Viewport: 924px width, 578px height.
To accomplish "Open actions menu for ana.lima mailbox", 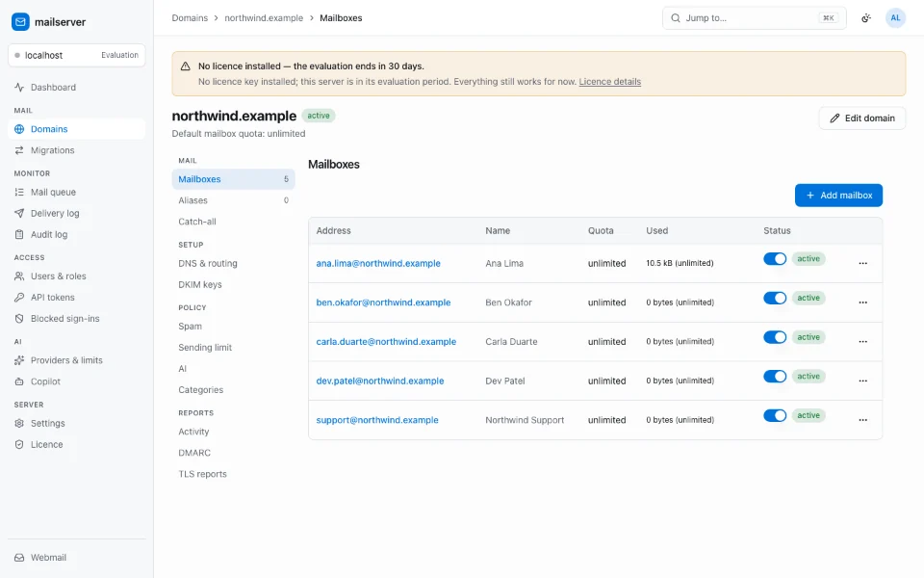I will [862, 264].
